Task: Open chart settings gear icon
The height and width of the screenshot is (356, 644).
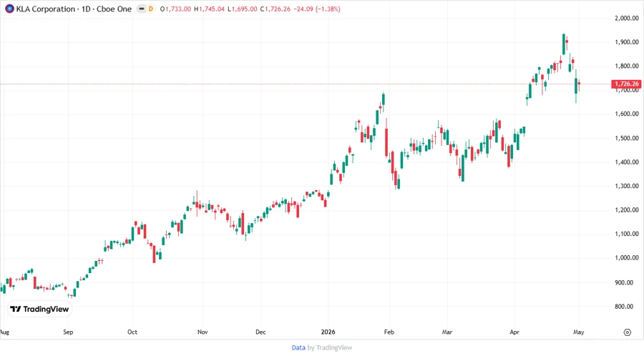Action: click(627, 332)
